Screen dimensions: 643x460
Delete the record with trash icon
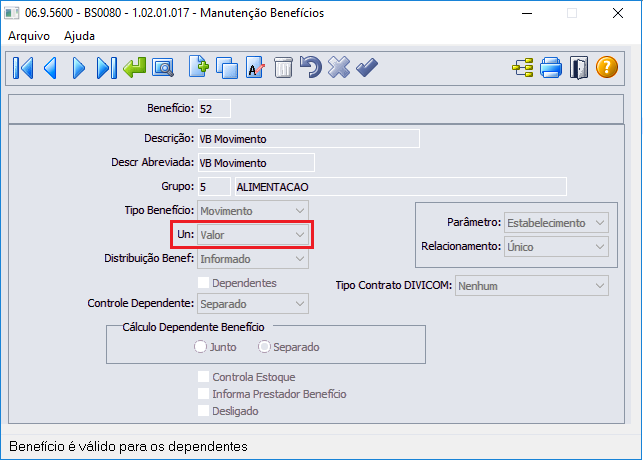click(283, 68)
